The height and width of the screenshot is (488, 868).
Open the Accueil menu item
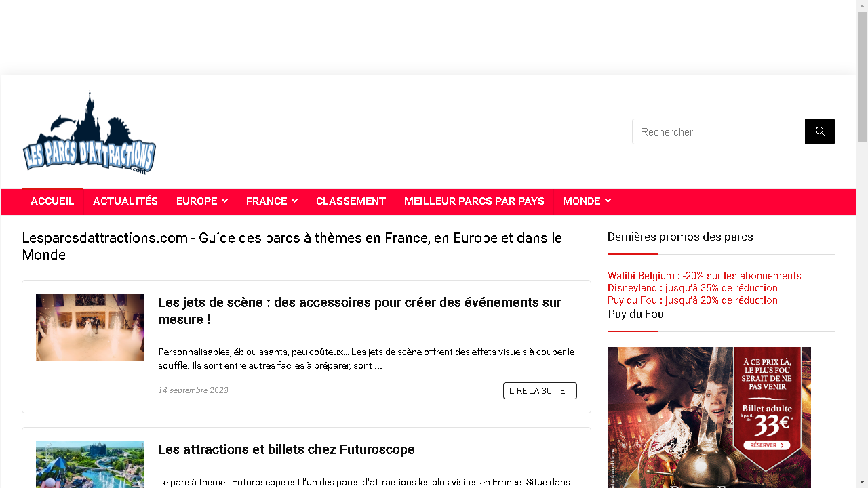(x=52, y=201)
